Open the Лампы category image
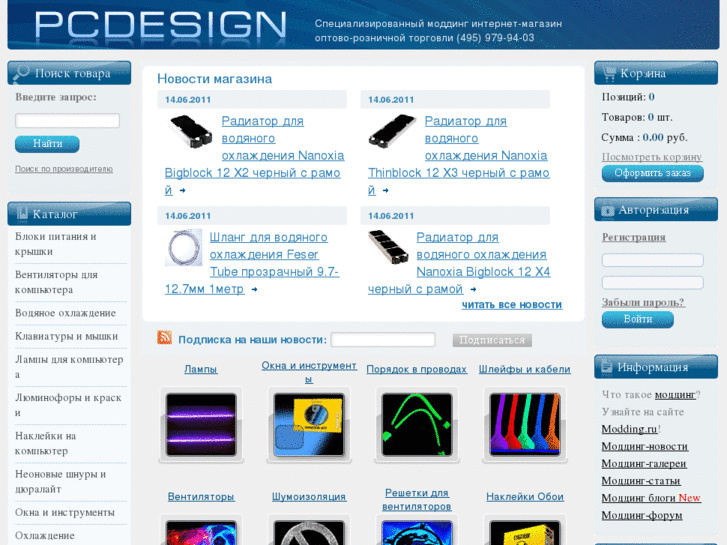 [x=201, y=425]
